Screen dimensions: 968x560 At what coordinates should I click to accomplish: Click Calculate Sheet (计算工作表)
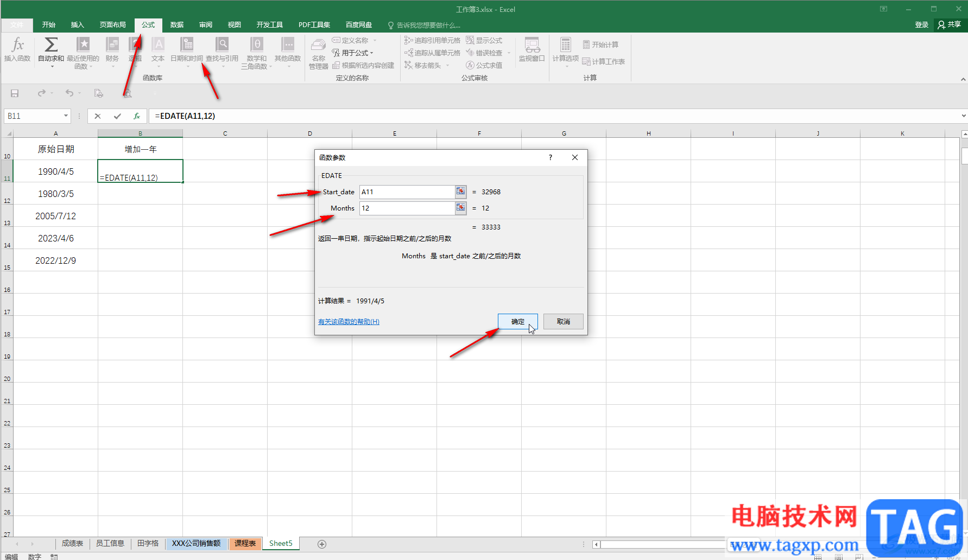tap(604, 61)
